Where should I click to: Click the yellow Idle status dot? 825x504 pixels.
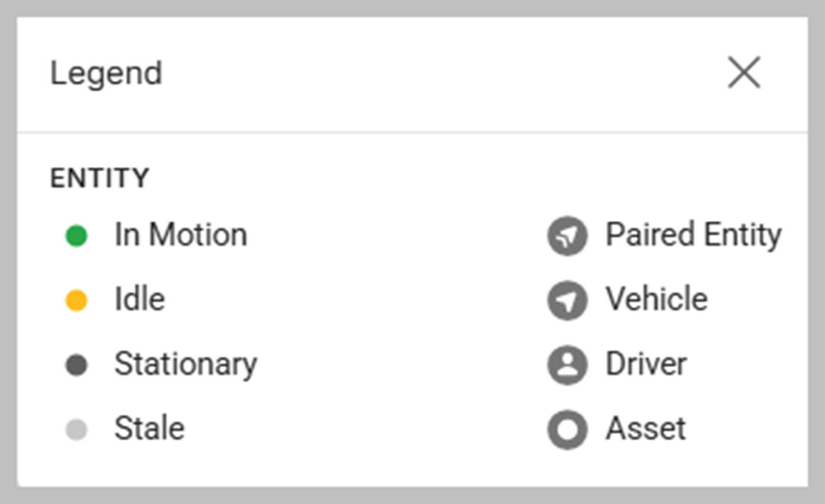pyautogui.click(x=76, y=300)
